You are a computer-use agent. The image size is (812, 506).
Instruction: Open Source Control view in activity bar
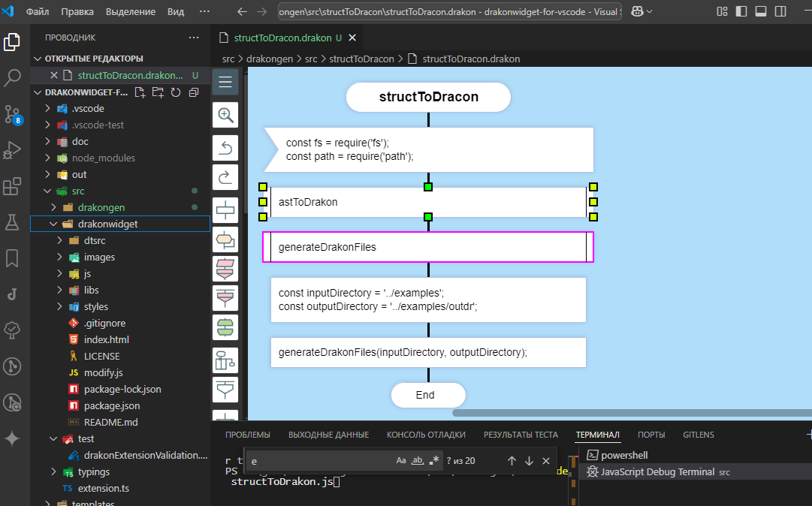click(x=12, y=114)
